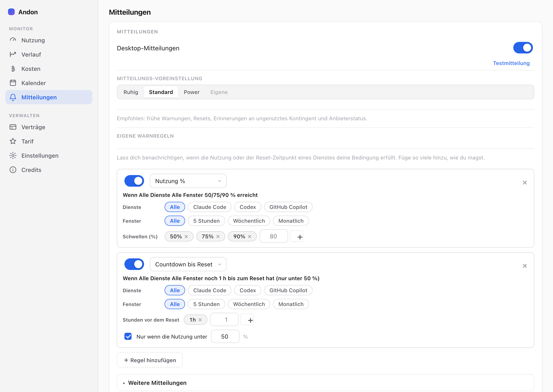Select 5 Stunden in Countdown rule
The image size is (553, 392).
(206, 304)
